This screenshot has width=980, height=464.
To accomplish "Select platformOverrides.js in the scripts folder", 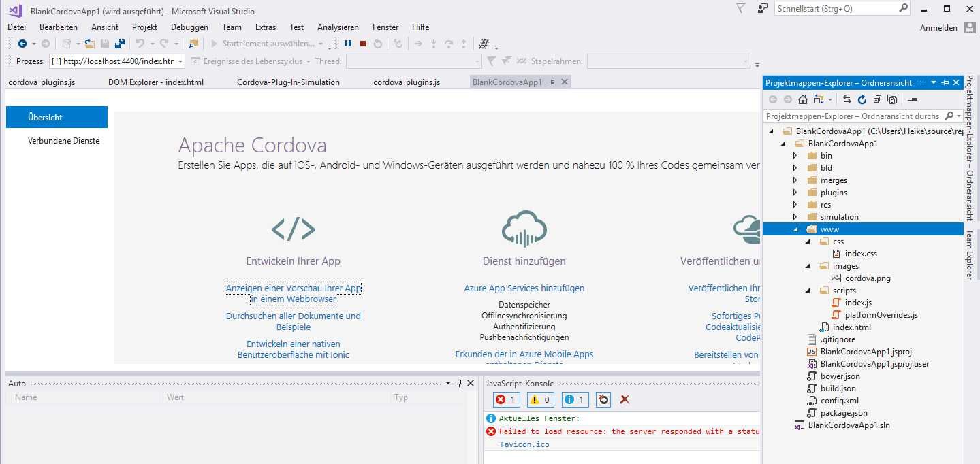I will (881, 315).
